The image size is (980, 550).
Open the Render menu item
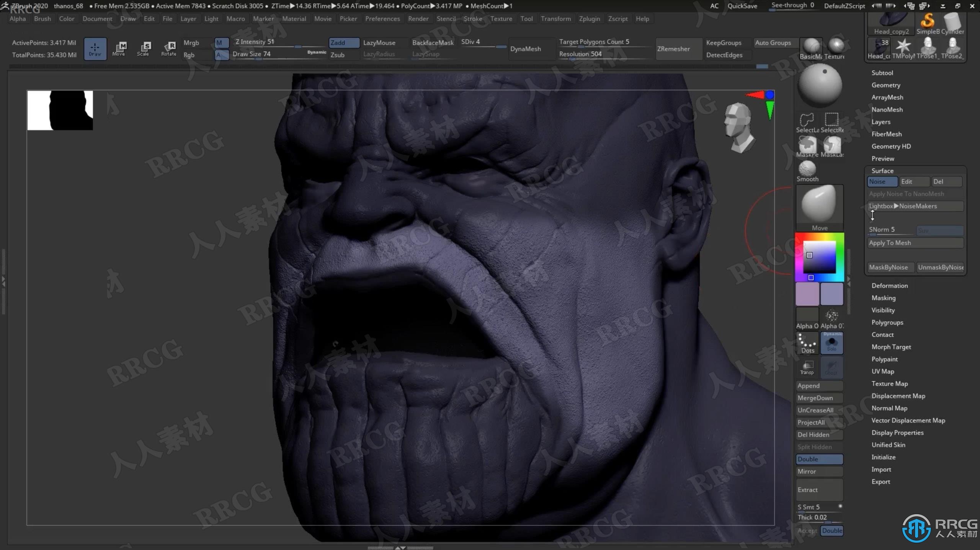(419, 19)
